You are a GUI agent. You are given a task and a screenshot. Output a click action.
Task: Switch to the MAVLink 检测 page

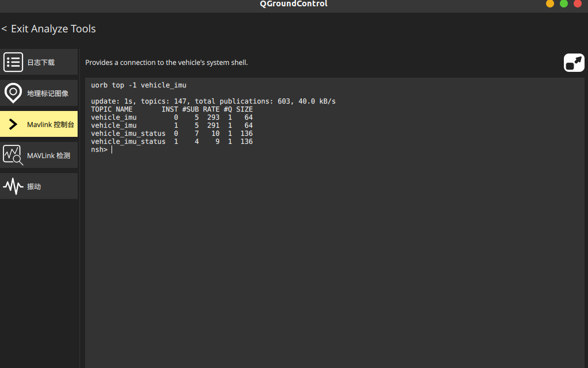[x=48, y=155]
